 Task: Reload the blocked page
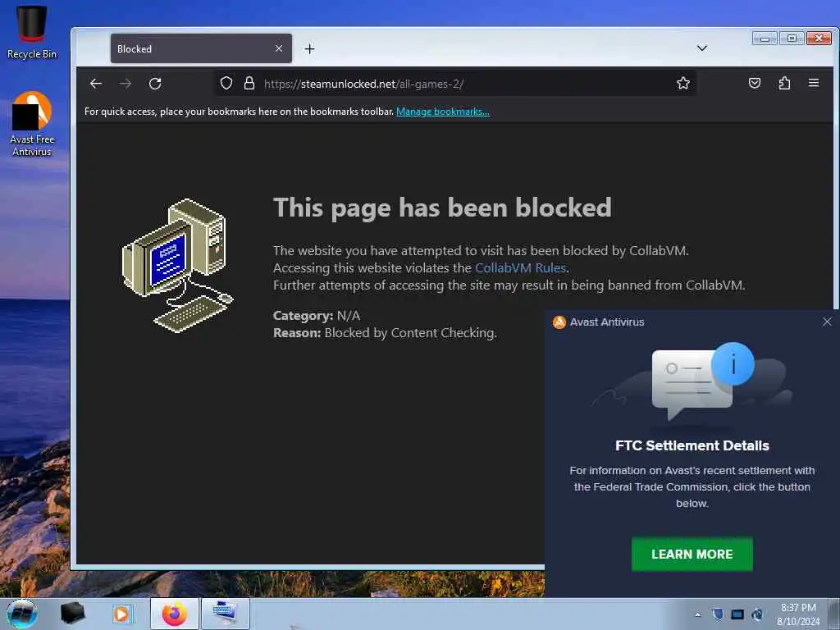(155, 84)
